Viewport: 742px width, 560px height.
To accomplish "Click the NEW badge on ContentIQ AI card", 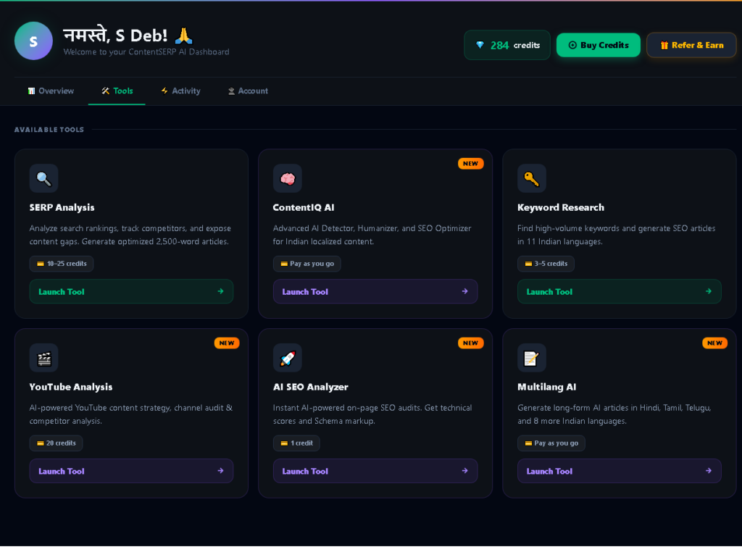I will 470,164.
